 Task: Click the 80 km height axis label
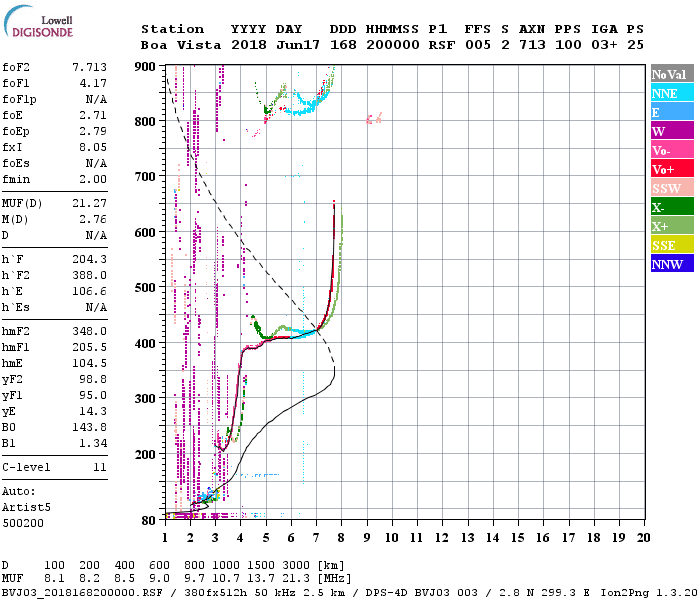[x=149, y=521]
